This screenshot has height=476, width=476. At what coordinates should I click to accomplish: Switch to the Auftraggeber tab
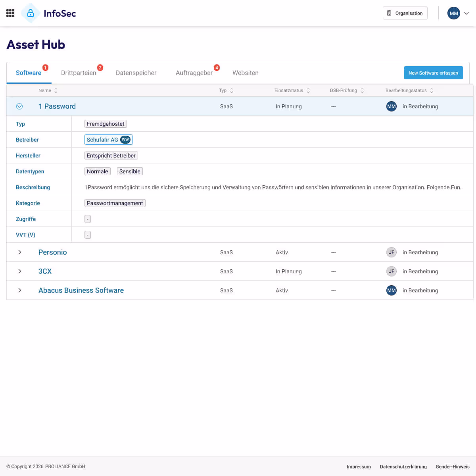click(194, 73)
